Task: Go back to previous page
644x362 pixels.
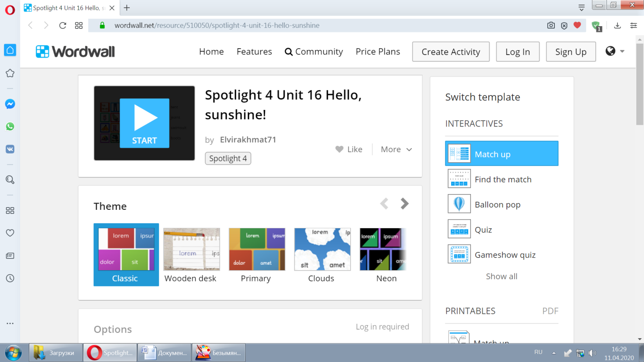Action: tap(30, 25)
